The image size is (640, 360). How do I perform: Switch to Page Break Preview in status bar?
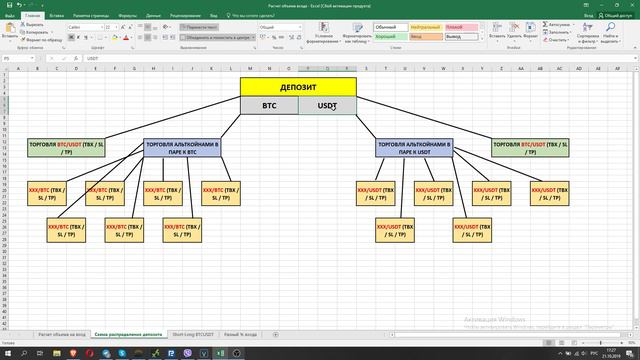(x=574, y=342)
